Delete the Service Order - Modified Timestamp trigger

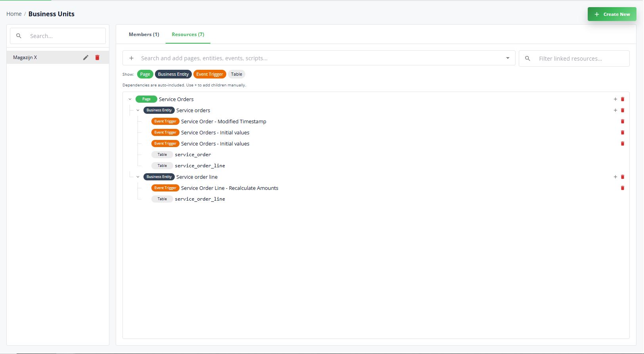coord(622,121)
